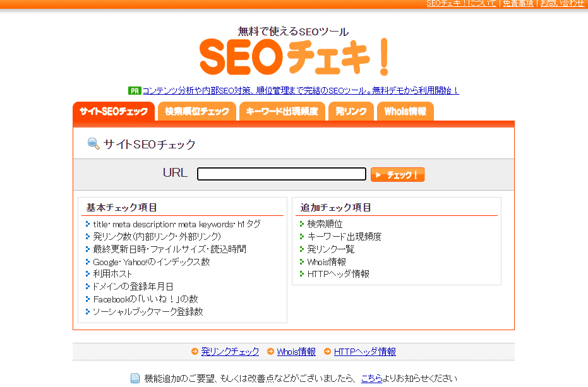Click the document icon beside 機能追加のご要望
Image resolution: width=588 pixels, height=387 pixels.
click(135, 378)
